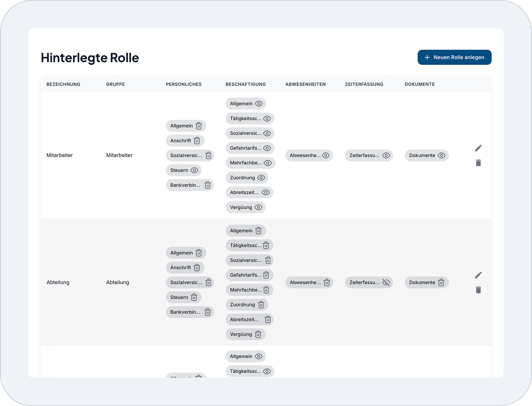Click the pencil edit icon for Abteilung row
The height and width of the screenshot is (406, 532).
[478, 275]
